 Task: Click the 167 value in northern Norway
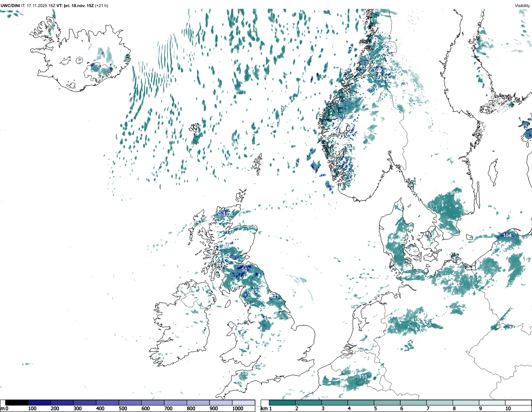[x=372, y=20]
